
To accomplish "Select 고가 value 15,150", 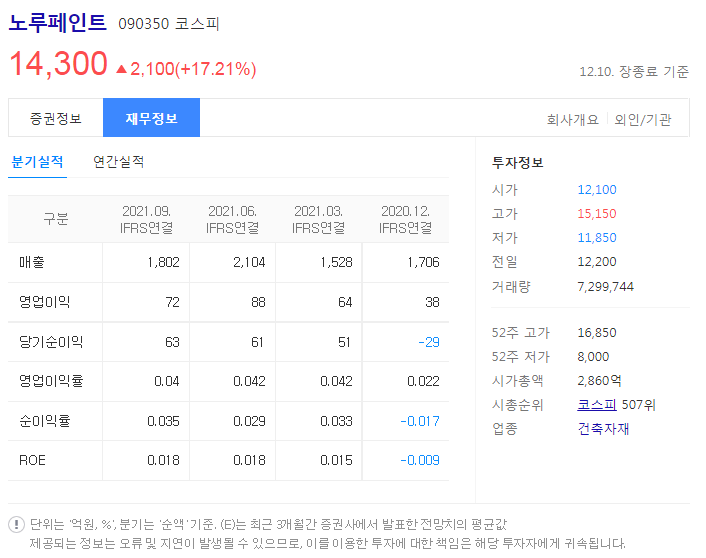I will pos(597,213).
